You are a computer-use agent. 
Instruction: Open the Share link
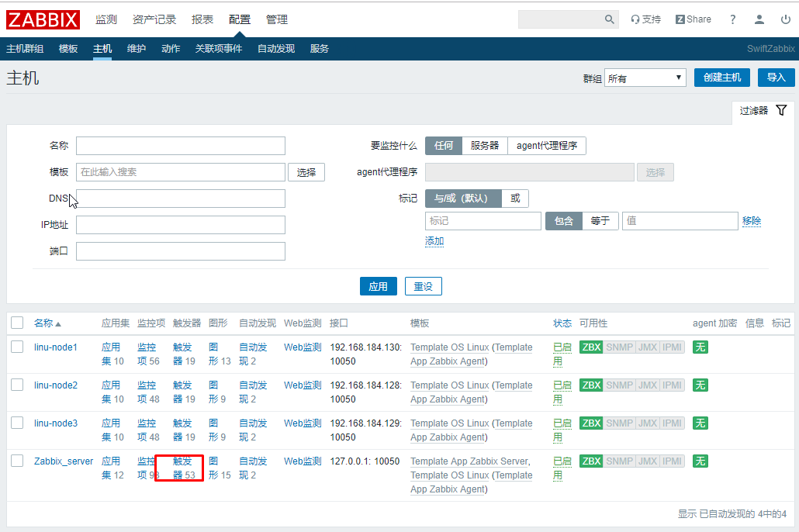click(x=693, y=19)
